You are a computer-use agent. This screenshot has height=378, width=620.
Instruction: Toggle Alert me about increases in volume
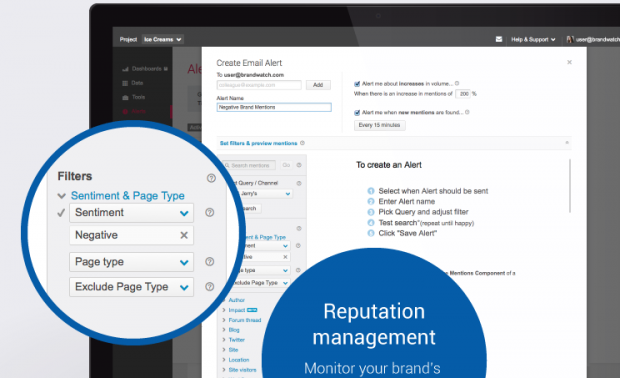pos(357,84)
